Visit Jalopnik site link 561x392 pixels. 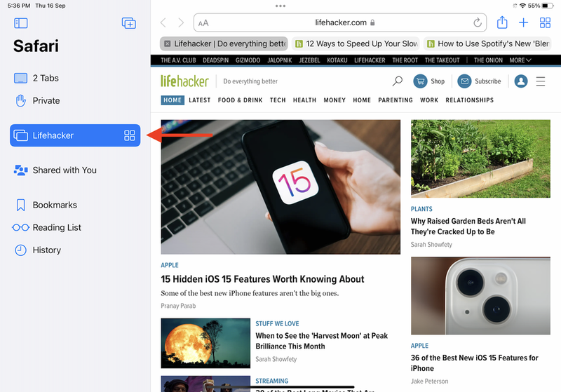tap(279, 60)
